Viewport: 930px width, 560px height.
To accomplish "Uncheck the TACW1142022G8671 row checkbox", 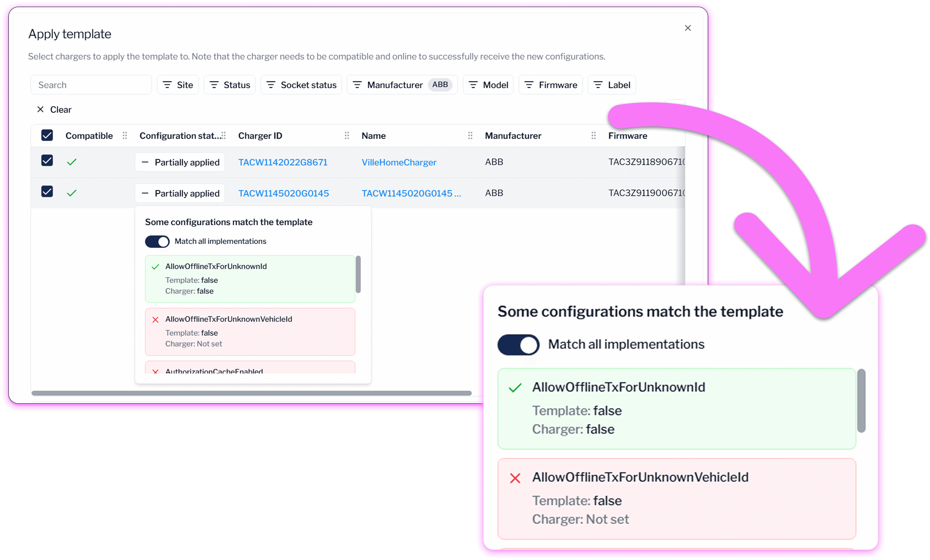I will [x=47, y=160].
